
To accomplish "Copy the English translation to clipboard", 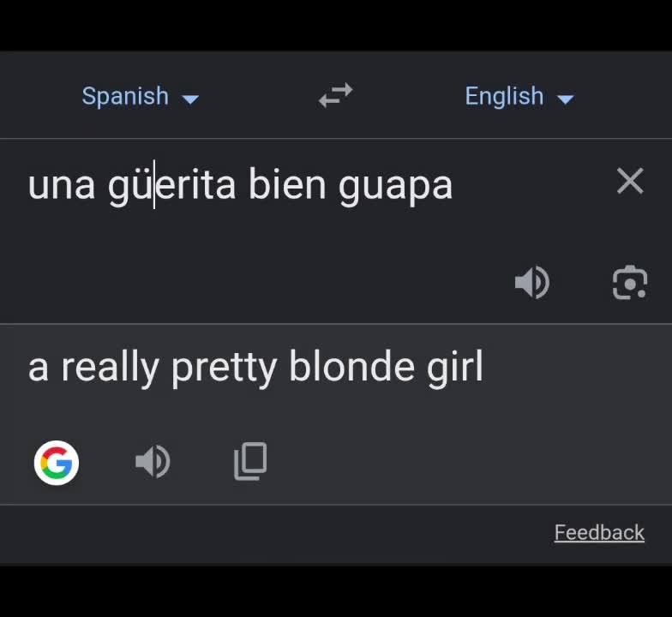I will (x=250, y=461).
